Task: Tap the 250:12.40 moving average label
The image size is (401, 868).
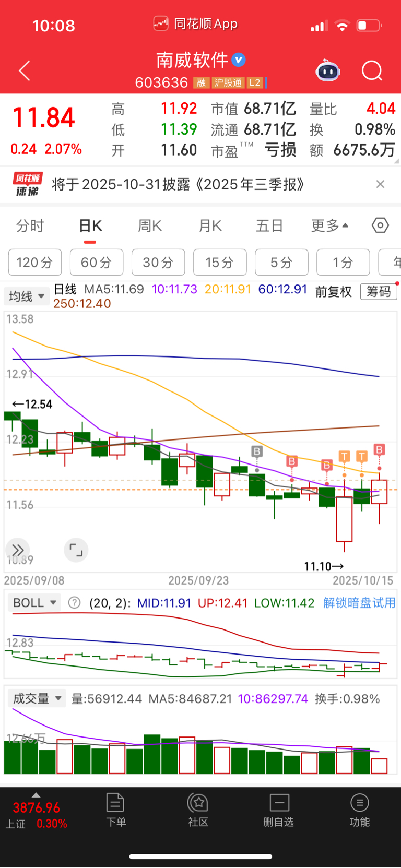Action: pos(82,303)
